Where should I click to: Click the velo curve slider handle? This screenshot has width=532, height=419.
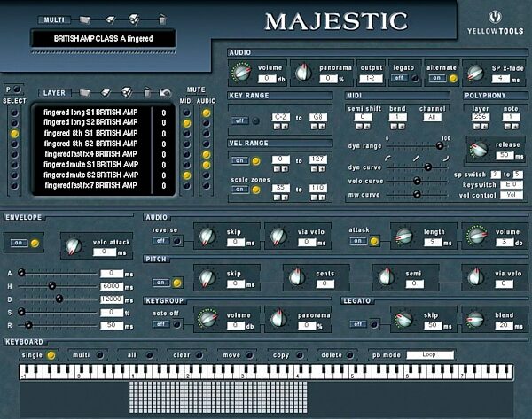coord(417,181)
